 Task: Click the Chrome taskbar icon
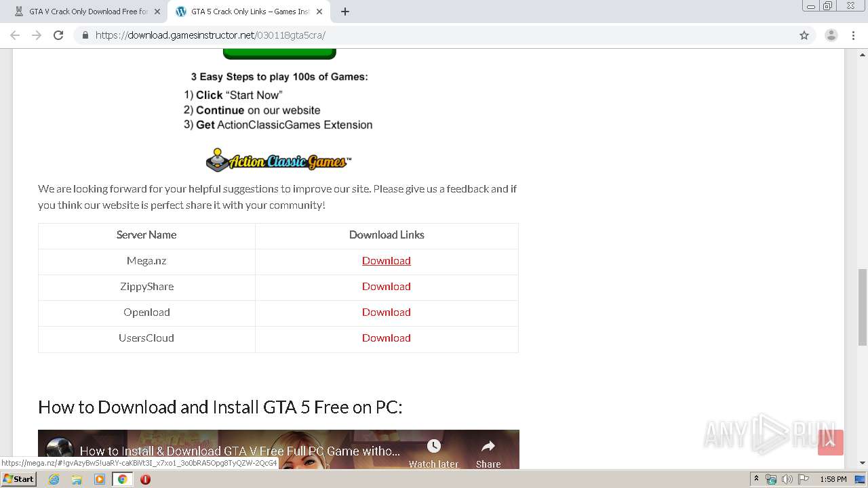coord(122,479)
